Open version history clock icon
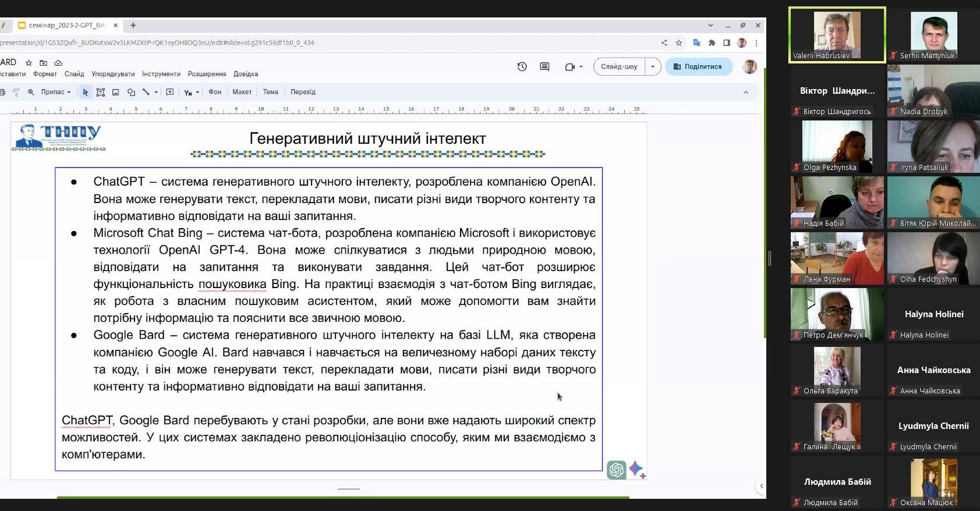The height and width of the screenshot is (511, 980). pos(522,66)
